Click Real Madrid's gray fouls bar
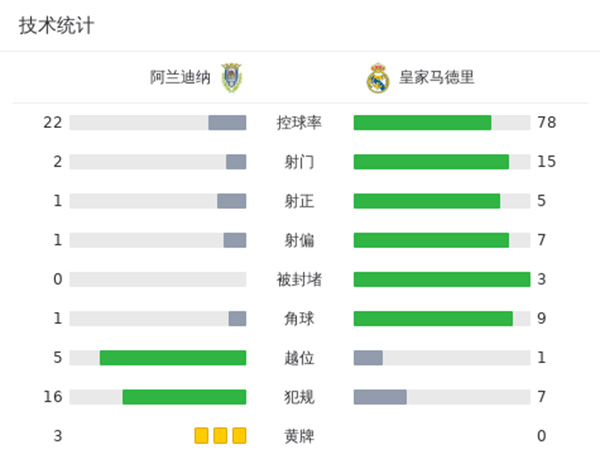The height and width of the screenshot is (459, 600). click(x=380, y=397)
